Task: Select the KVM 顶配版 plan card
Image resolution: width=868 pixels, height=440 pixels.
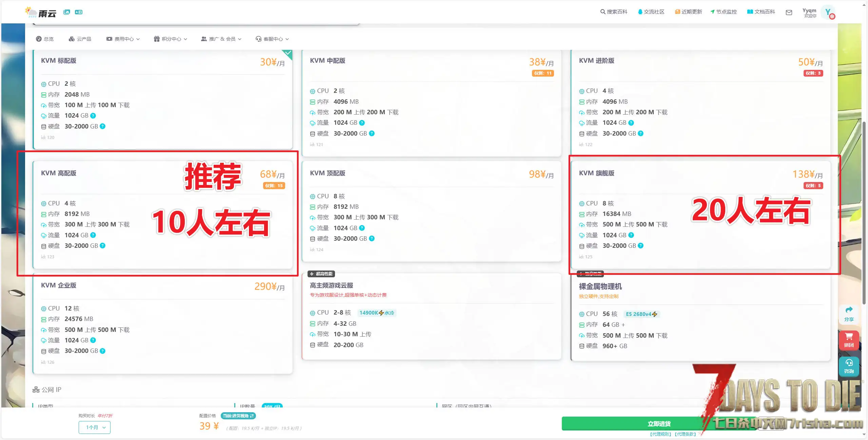Action: pos(432,211)
